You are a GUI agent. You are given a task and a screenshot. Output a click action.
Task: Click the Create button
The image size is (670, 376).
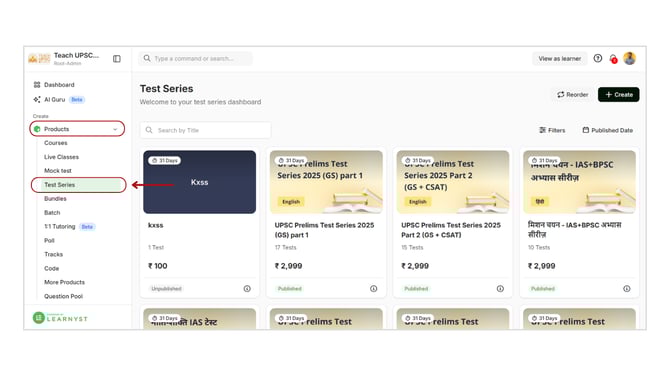pos(618,94)
